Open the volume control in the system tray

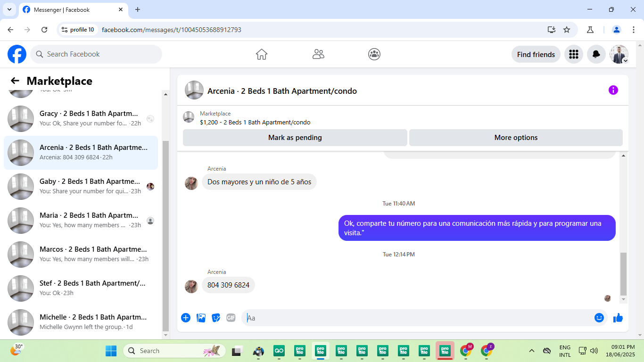(x=594, y=351)
